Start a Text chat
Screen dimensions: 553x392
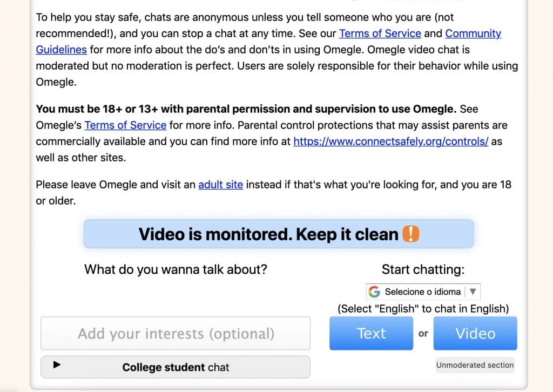tap(371, 333)
